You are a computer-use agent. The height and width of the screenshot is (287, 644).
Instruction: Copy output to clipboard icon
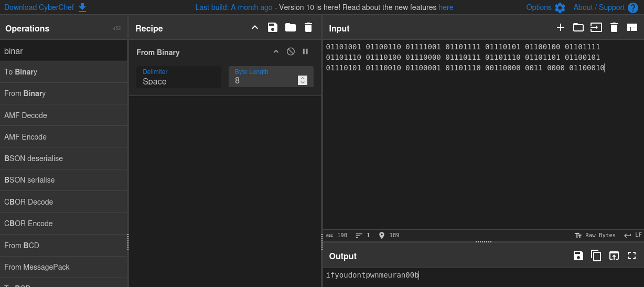click(596, 256)
